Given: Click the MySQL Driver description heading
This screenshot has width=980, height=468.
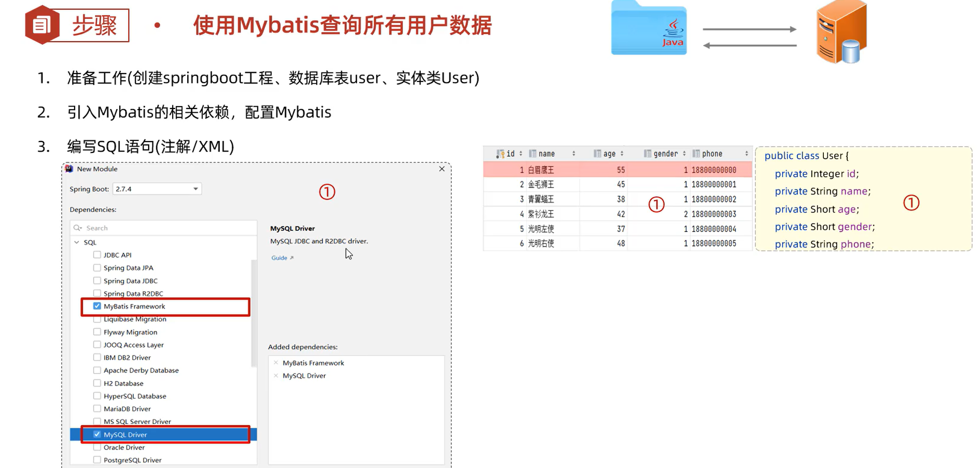Looking at the screenshot, I should 292,228.
